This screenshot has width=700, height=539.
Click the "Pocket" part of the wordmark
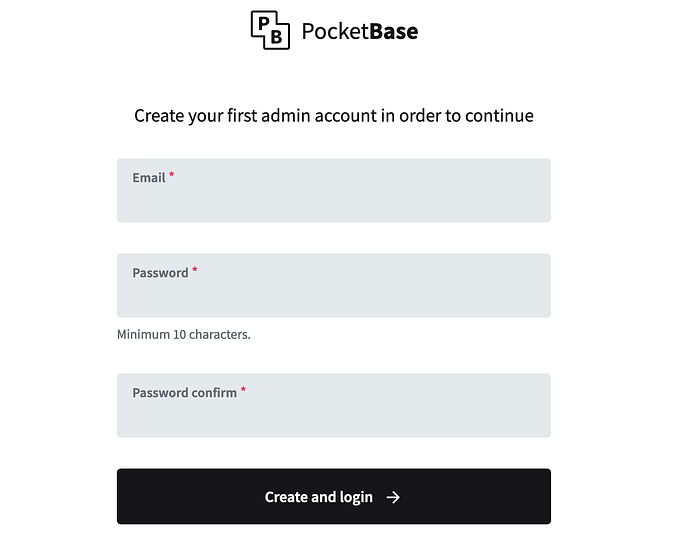[x=334, y=31]
